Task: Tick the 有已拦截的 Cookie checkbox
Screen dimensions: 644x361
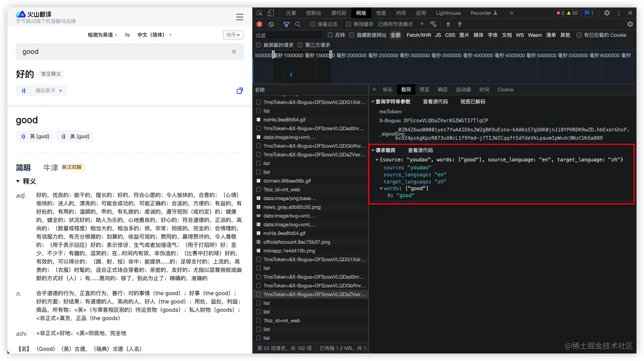Action: click(x=579, y=35)
